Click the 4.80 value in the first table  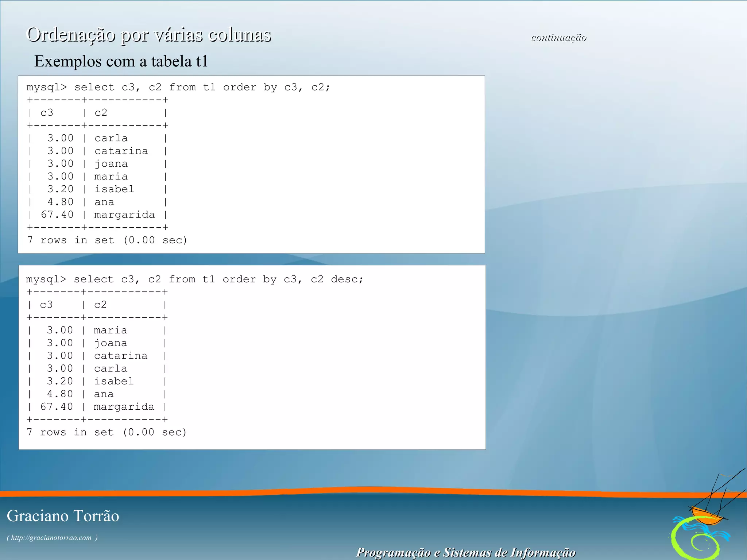pos(61,202)
